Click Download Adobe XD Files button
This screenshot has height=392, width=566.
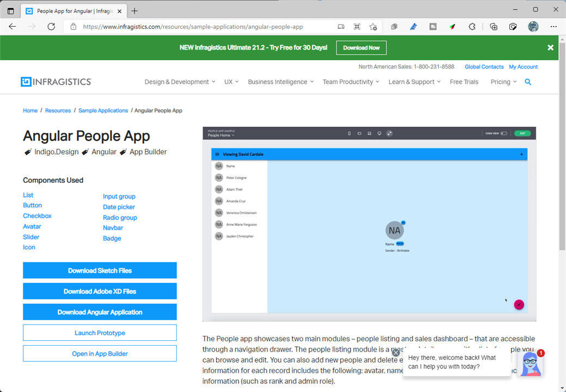tap(100, 291)
